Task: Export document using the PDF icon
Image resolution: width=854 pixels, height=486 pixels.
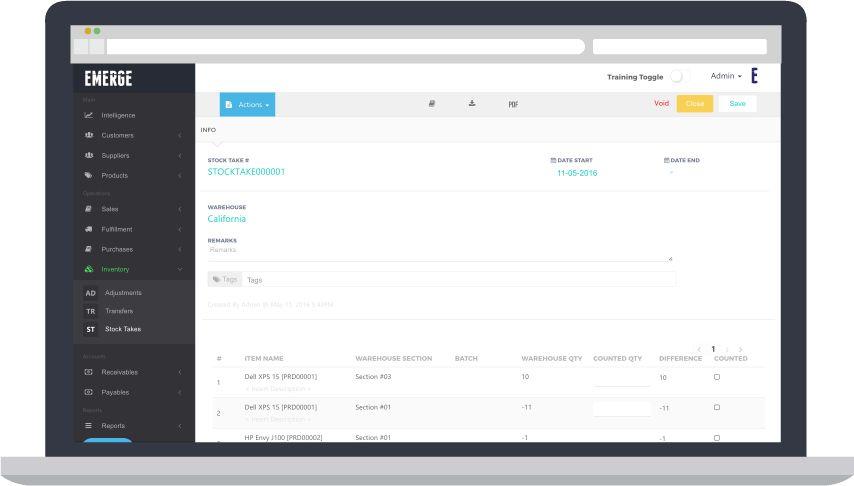Action: coord(513,104)
